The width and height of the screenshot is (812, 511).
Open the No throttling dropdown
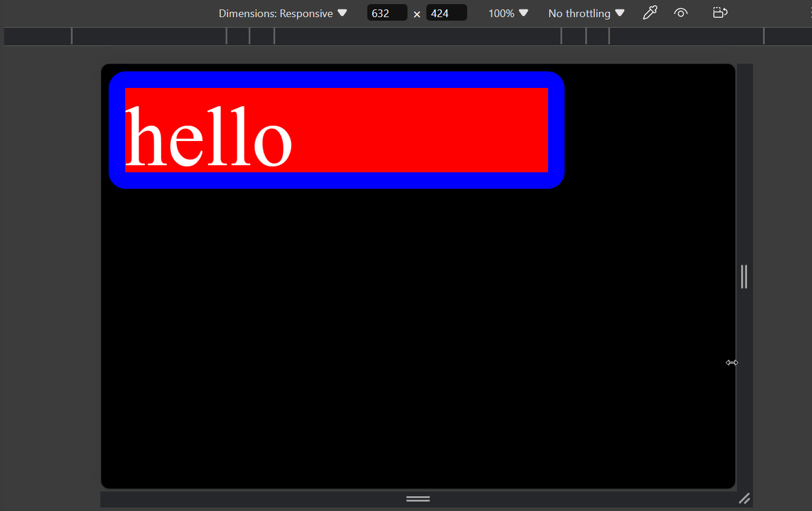[x=586, y=13]
